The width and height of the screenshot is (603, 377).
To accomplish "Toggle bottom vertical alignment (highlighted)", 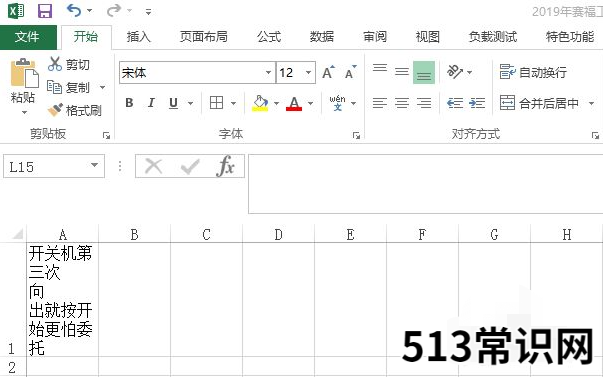I will [424, 72].
